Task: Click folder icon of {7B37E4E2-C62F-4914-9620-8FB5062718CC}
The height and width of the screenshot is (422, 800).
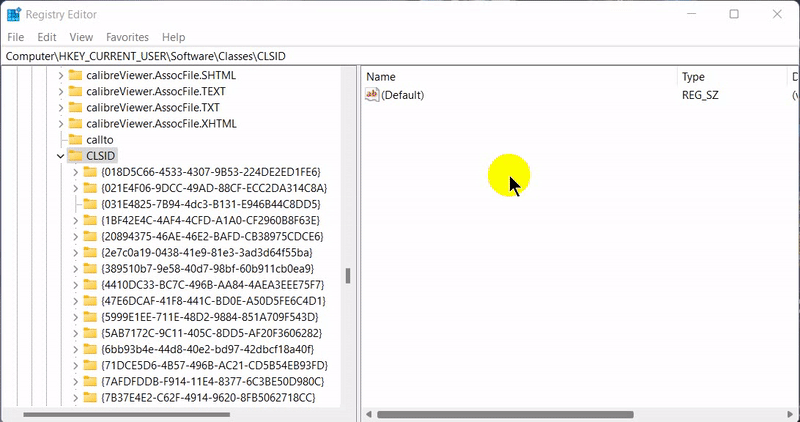Action: tap(90, 398)
